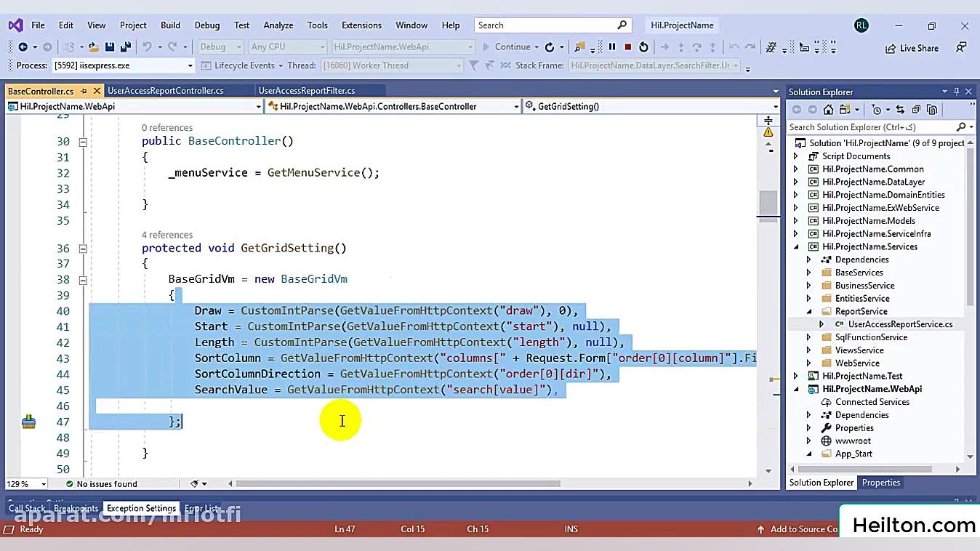Click the code cleanup broom icon
Viewport: 980px width, 551px height.
[194, 484]
